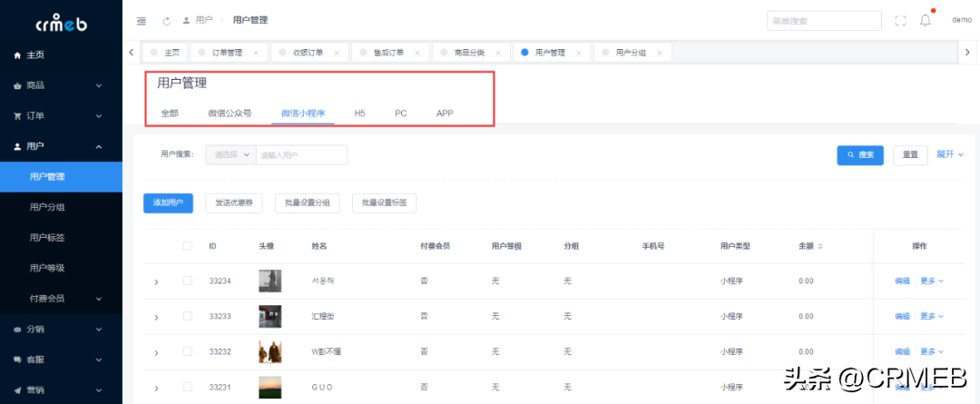The image size is (980, 404).
Task: Collapse the sidebar with the menu fold icon
Action: pos(141,20)
